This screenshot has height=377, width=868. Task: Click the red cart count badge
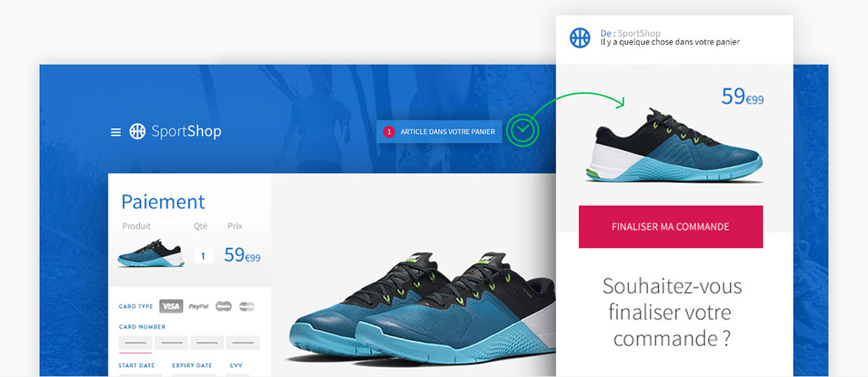(389, 132)
